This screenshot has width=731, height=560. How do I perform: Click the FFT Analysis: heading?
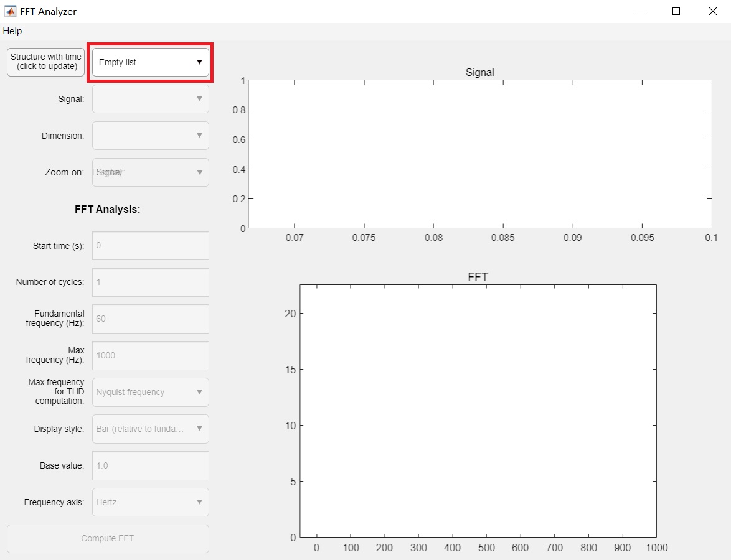(108, 209)
